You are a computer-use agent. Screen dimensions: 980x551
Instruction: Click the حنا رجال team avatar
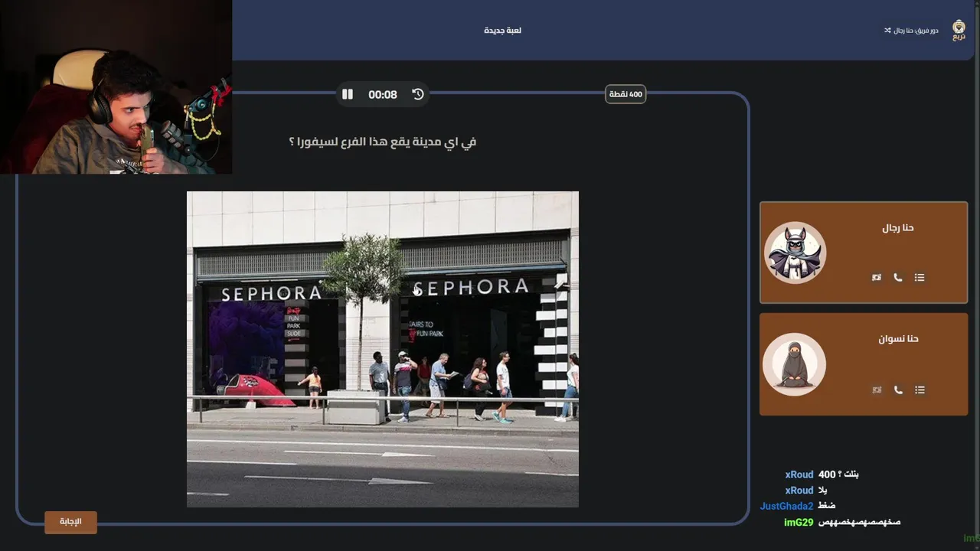[795, 253]
